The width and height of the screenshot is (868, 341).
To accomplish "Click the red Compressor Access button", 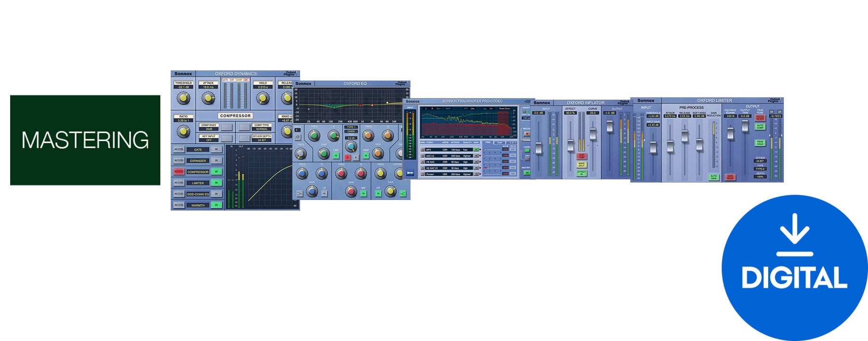I will point(179,171).
